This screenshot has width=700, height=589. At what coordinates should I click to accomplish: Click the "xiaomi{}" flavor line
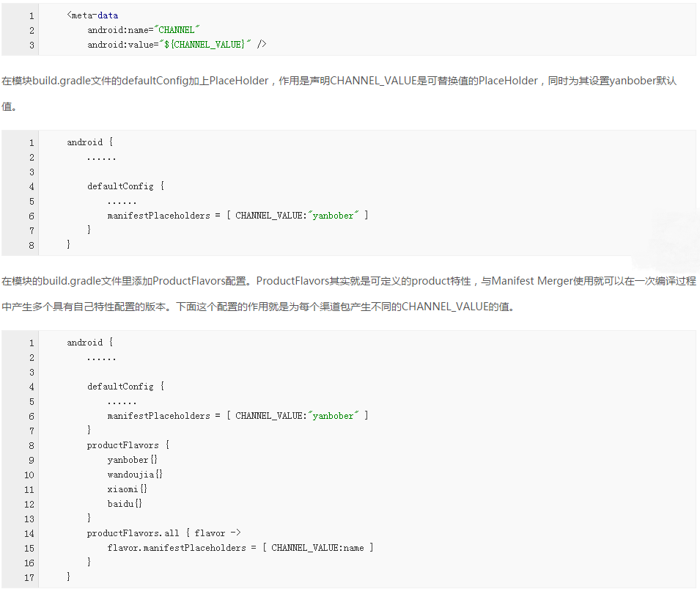click(128, 489)
